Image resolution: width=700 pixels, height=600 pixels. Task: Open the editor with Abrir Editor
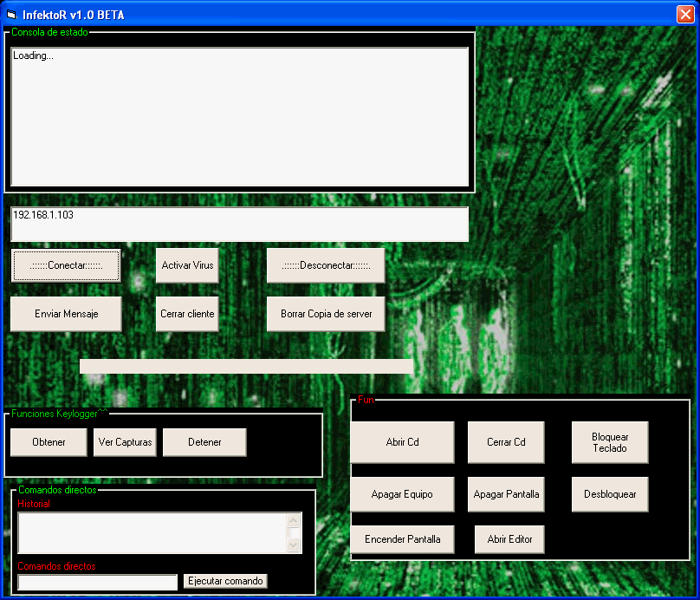click(x=509, y=539)
